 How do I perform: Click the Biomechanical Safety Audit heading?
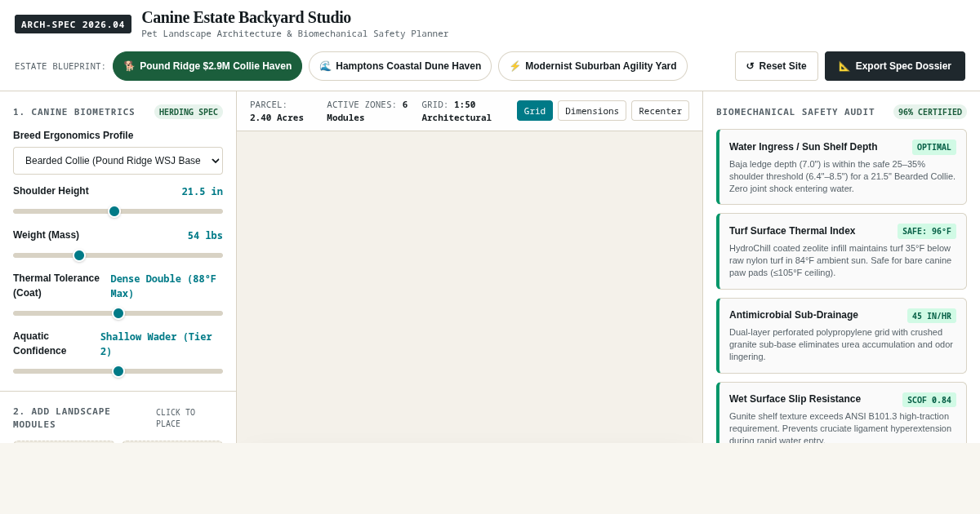[x=795, y=112]
